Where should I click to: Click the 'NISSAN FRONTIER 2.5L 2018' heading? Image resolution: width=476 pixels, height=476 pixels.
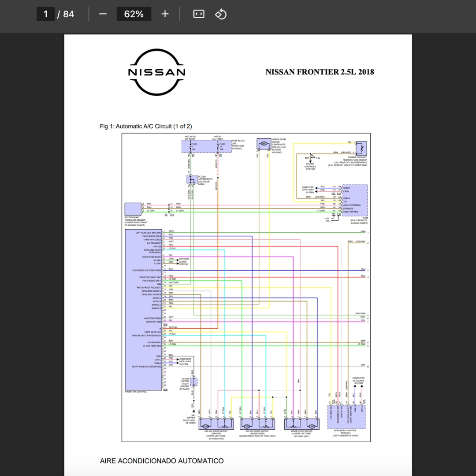tap(320, 72)
